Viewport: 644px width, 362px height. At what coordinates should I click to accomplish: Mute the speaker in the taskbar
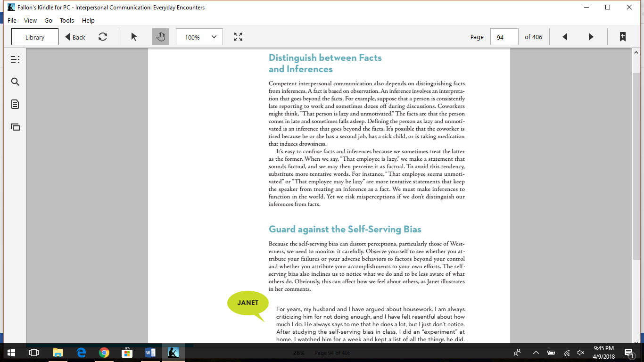[x=580, y=352]
